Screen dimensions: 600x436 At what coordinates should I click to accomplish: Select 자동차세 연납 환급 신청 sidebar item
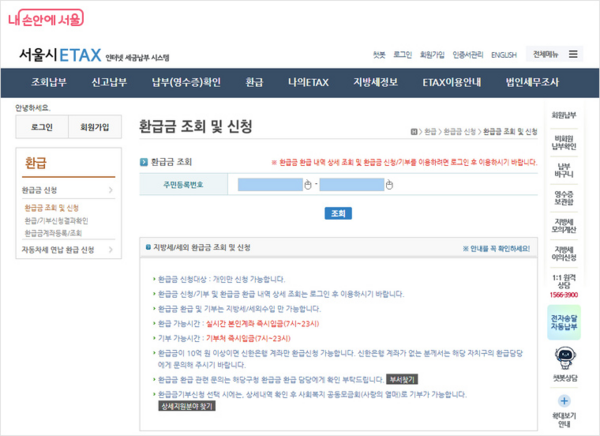(x=58, y=250)
